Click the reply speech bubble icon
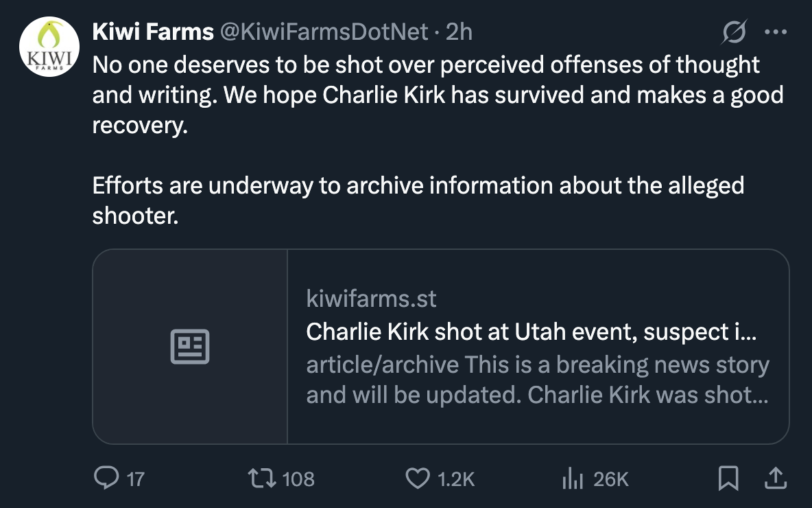 105,478
